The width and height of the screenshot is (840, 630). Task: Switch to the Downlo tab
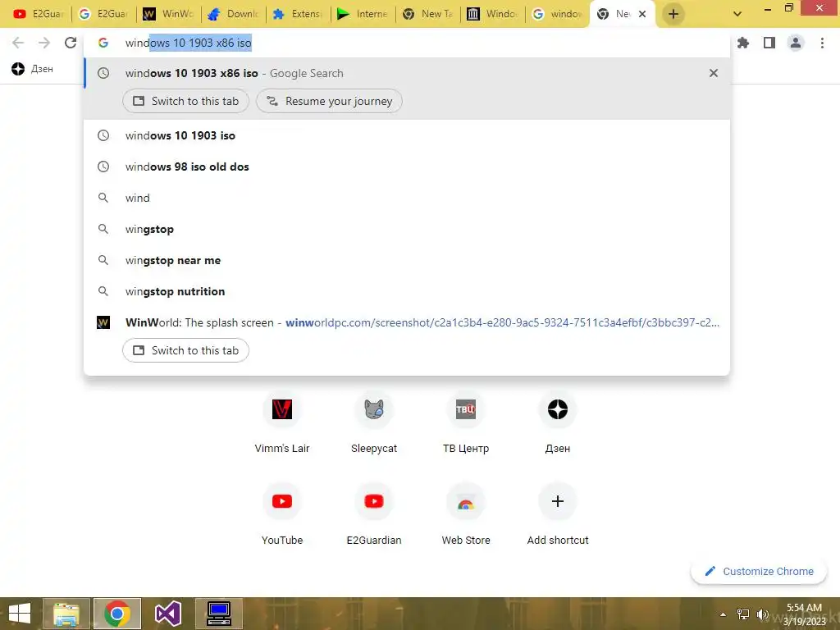pos(234,14)
